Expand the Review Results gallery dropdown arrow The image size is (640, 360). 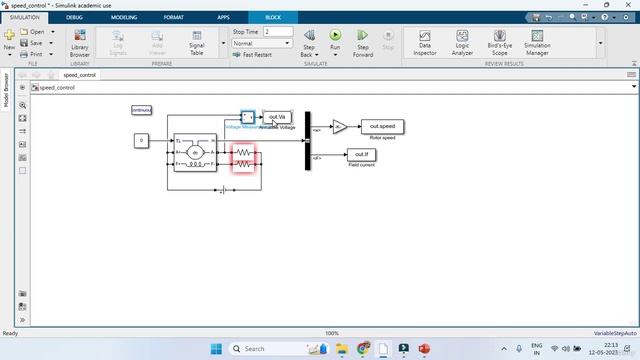(600, 43)
